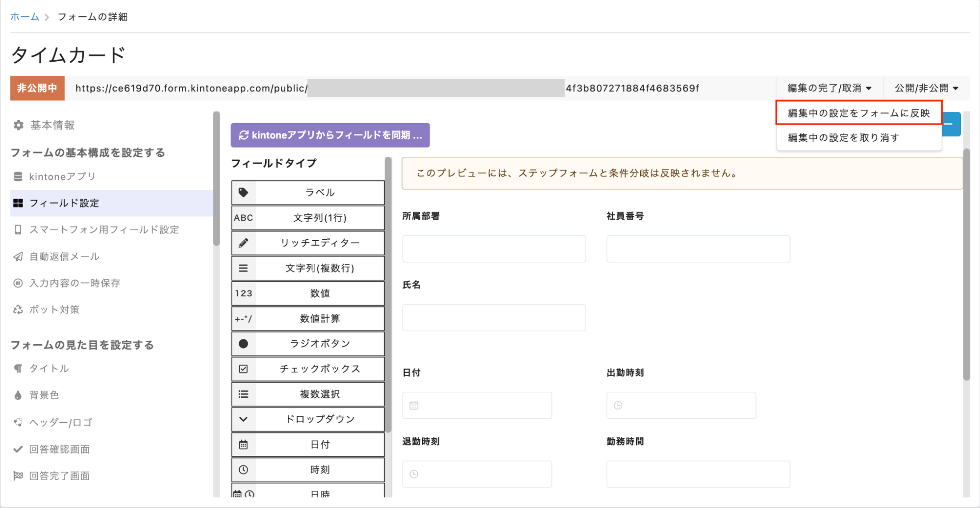Click kintoneアプリからフィールドを同期 button
This screenshot has width=980, height=508.
click(330, 135)
